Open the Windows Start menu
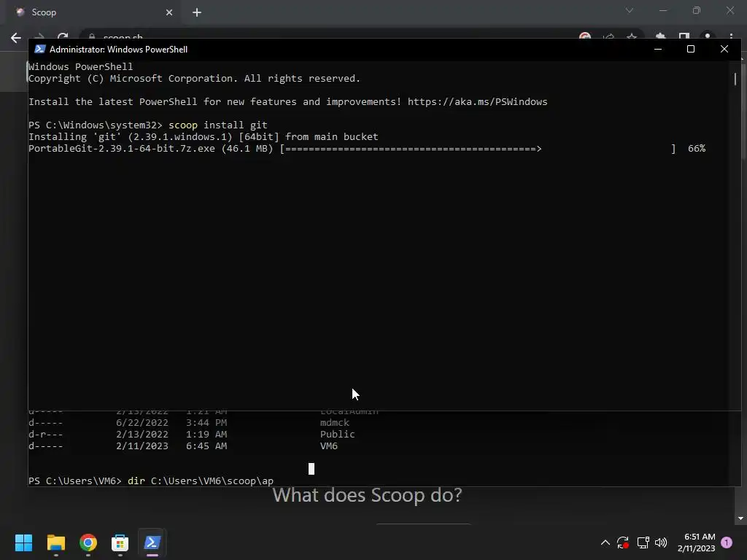 click(x=23, y=542)
